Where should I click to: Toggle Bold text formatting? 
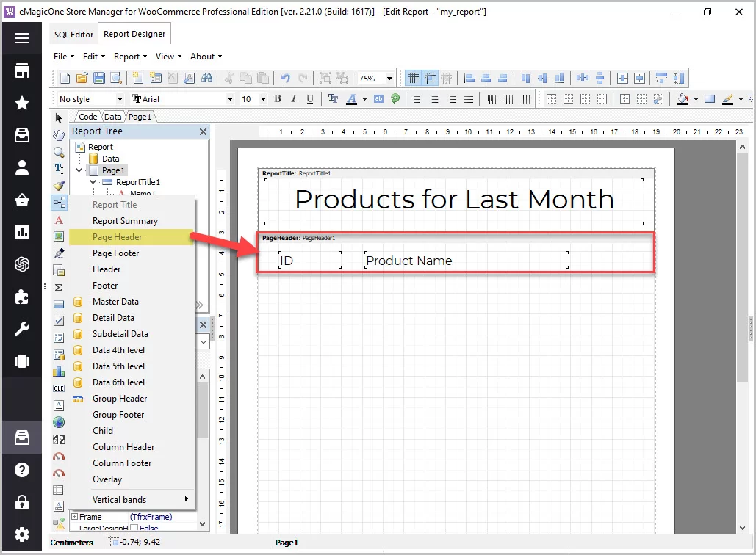coord(278,99)
